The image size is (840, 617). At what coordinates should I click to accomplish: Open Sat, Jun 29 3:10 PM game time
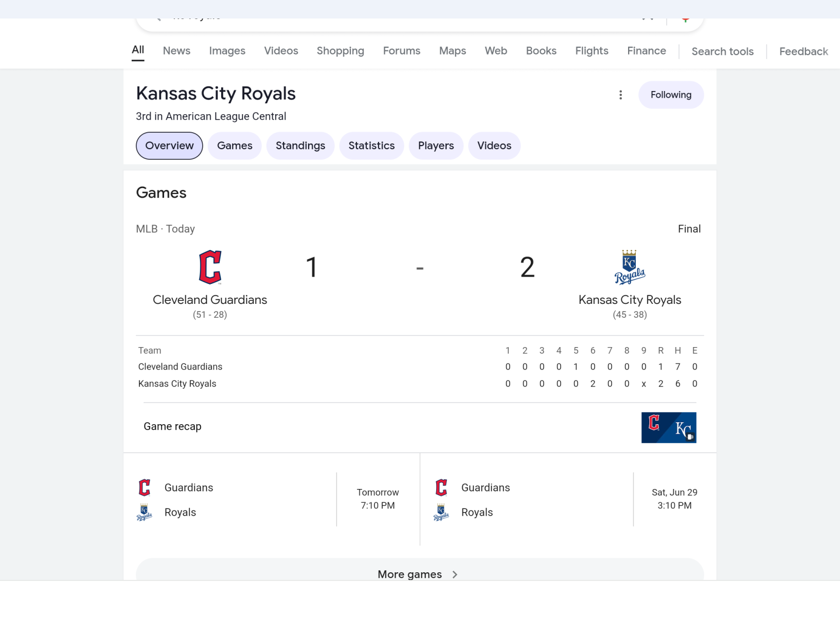674,499
